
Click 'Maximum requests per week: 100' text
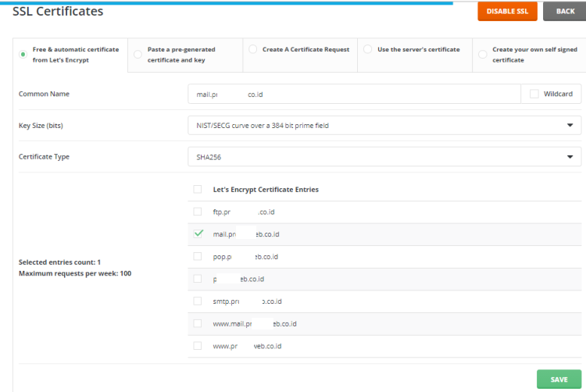(x=75, y=273)
